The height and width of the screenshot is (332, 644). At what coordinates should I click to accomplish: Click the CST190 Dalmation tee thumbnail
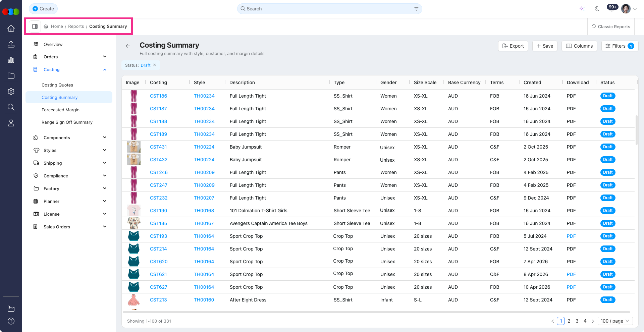coord(134,211)
